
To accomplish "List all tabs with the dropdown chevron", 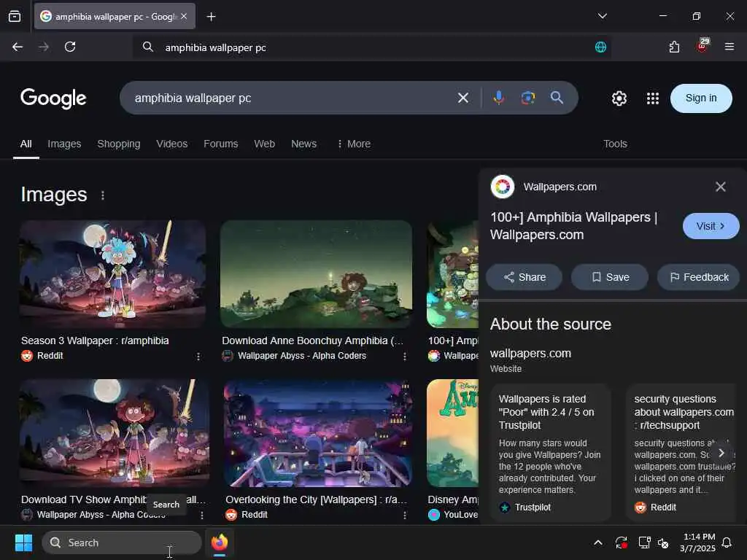I will (x=602, y=16).
